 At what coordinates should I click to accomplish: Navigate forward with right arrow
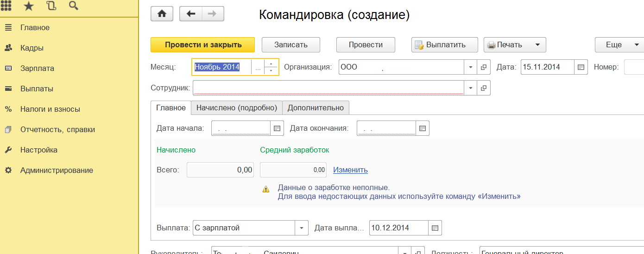[x=213, y=14]
